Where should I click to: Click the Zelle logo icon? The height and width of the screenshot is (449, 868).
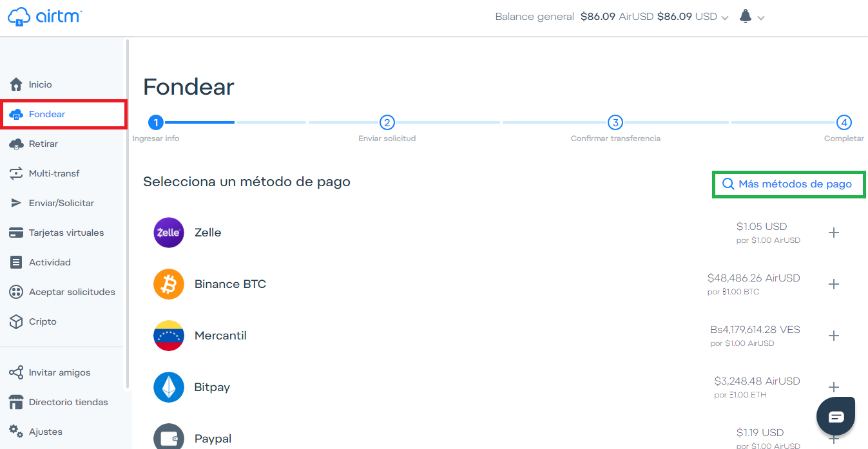(169, 233)
